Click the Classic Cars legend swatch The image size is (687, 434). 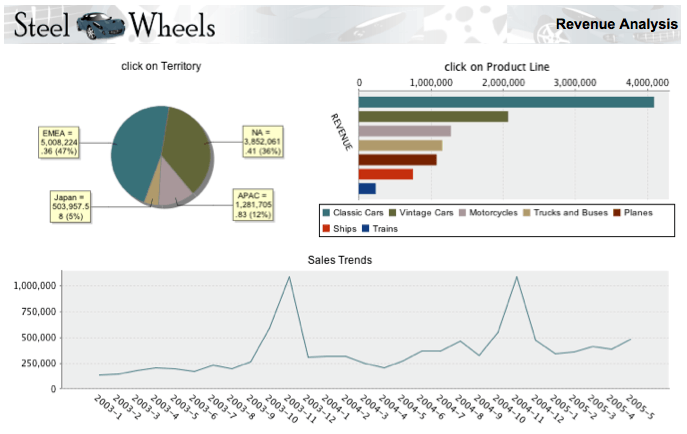326,213
